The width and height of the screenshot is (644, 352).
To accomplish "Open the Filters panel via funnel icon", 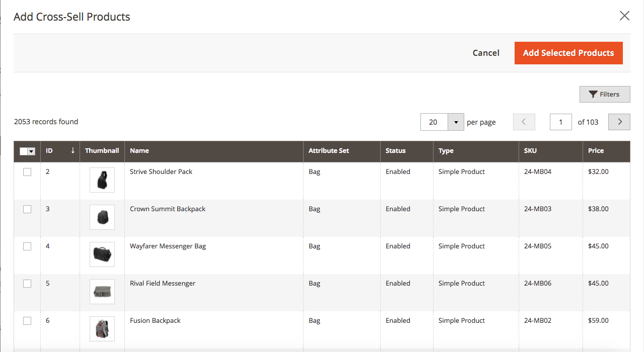I will point(604,94).
